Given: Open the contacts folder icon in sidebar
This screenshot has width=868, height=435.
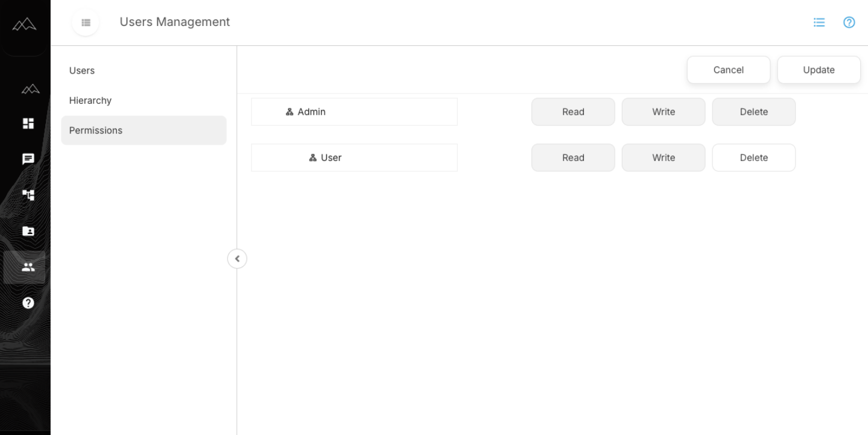Looking at the screenshot, I should pos(28,231).
